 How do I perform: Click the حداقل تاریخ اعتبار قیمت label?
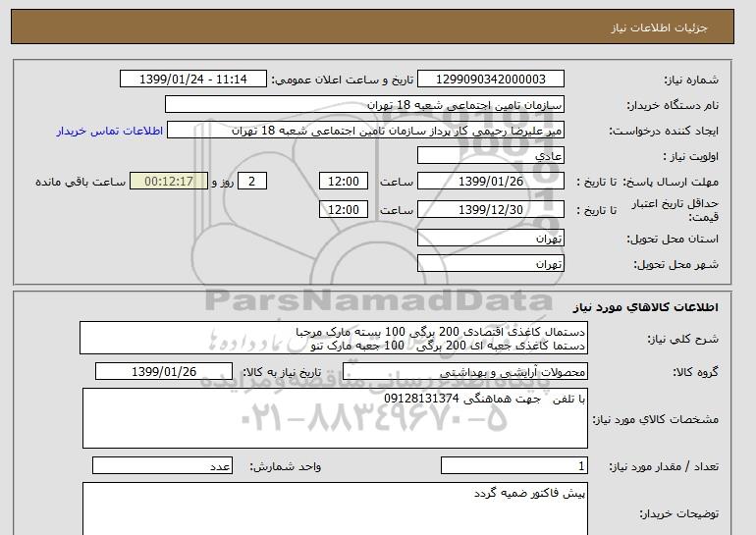675,210
